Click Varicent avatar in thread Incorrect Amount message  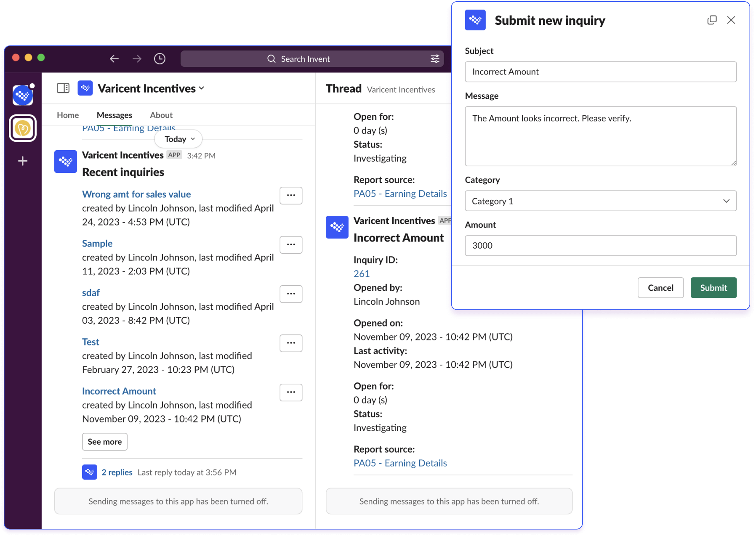pos(337,227)
